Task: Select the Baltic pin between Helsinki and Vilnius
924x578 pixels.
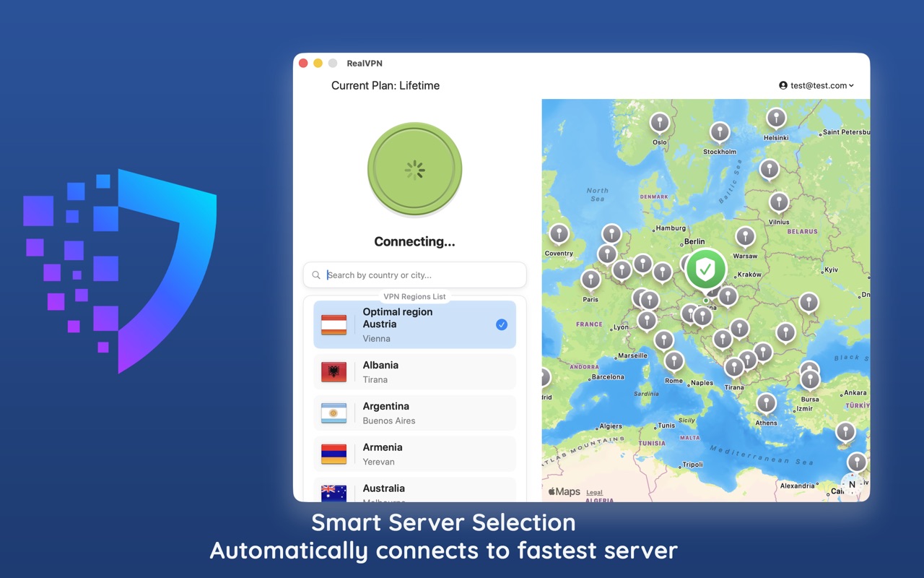Action: 770,169
